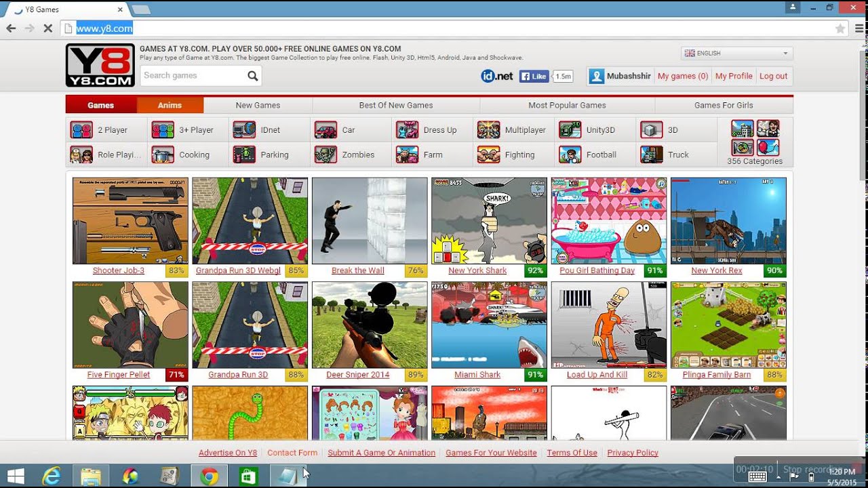Image resolution: width=868 pixels, height=488 pixels.
Task: Open the 3+ Player category icon
Action: click(x=163, y=130)
